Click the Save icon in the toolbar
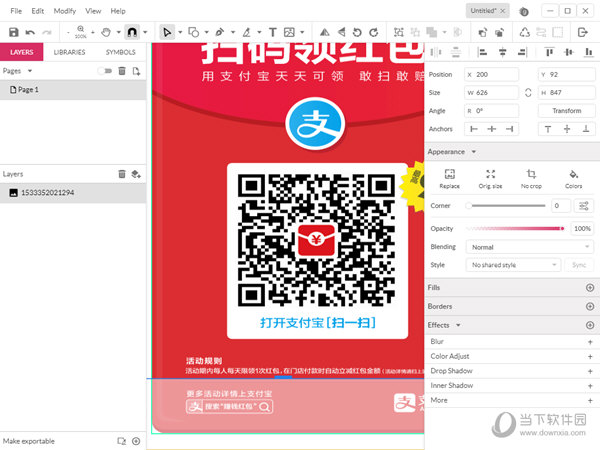Image resolution: width=600 pixels, height=450 pixels. (x=14, y=32)
